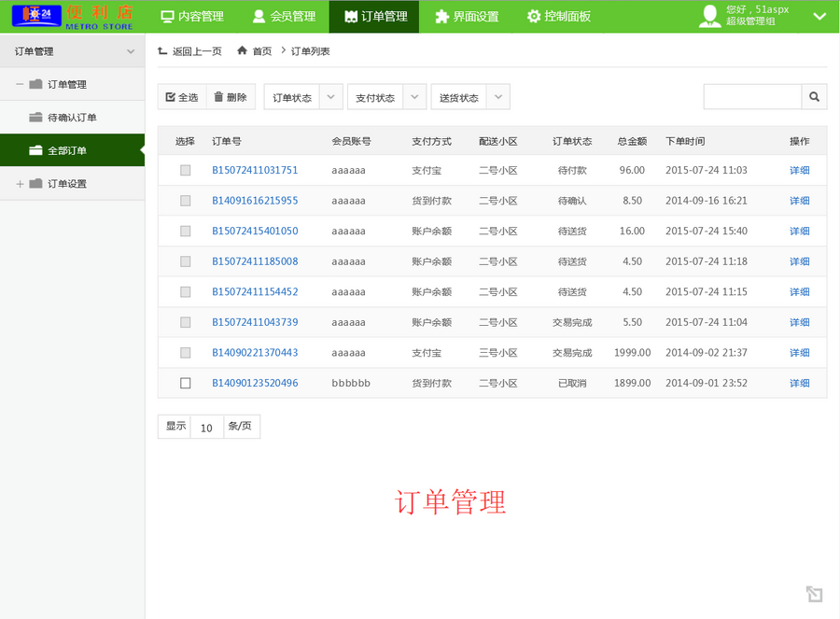Open 详细 details for order B15072411031751
Image resolution: width=840 pixels, height=619 pixels.
(x=799, y=170)
